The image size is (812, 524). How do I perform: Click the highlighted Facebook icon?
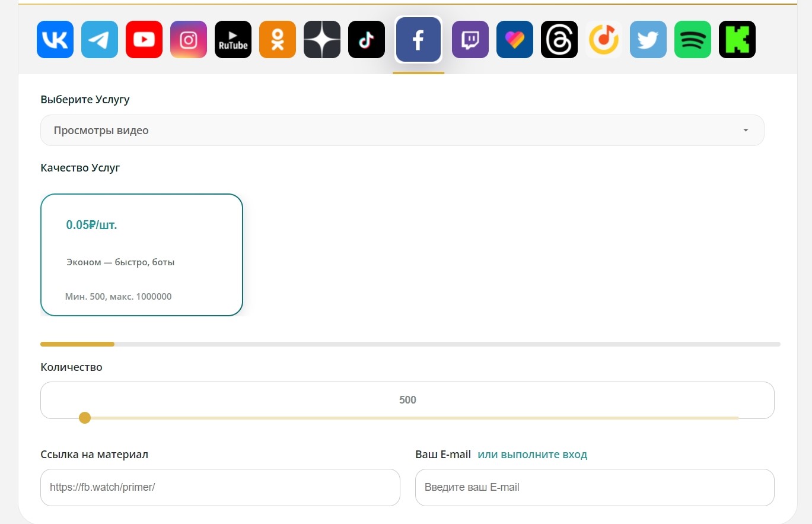(418, 40)
